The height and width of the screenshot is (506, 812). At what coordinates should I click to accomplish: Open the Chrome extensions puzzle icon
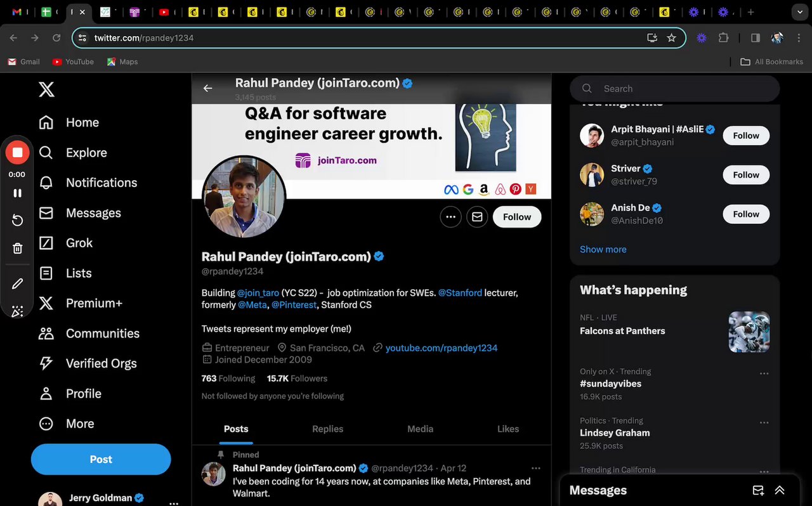(x=723, y=38)
